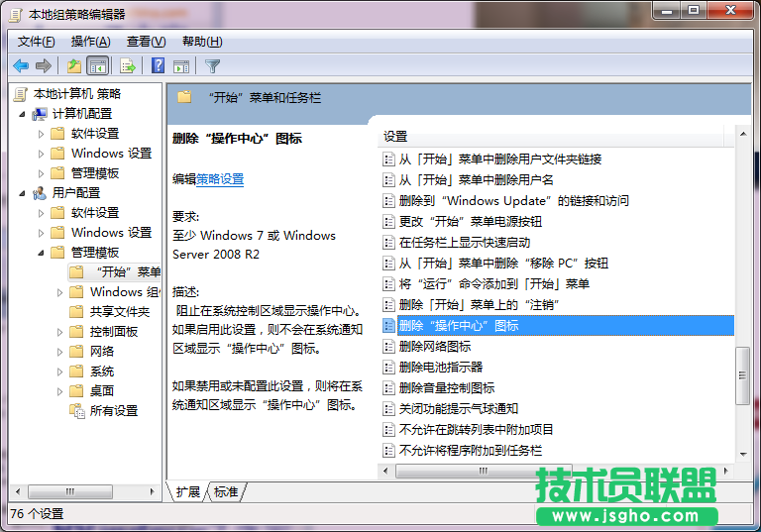Expand the 控制面板 tree node
761x532 pixels.
59,333
